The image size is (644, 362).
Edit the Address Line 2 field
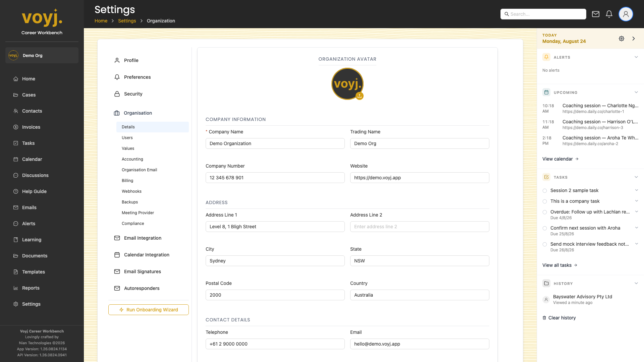point(420,227)
